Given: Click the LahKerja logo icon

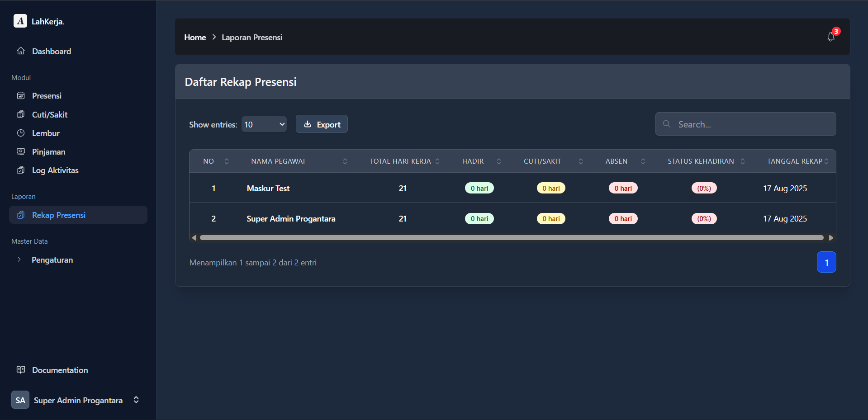Looking at the screenshot, I should point(20,21).
